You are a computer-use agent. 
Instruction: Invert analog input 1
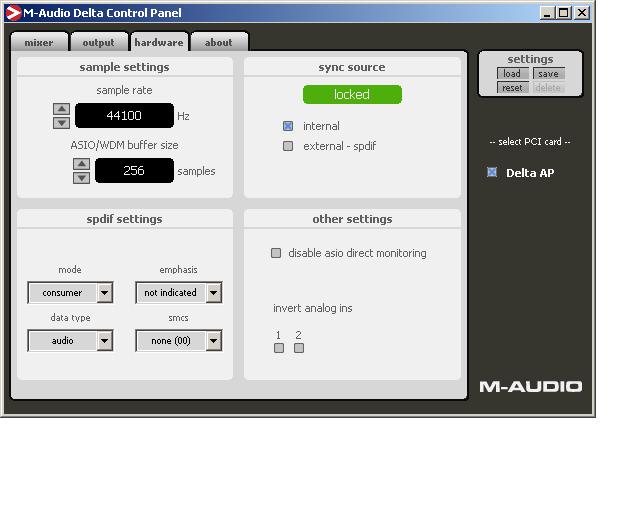(279, 348)
